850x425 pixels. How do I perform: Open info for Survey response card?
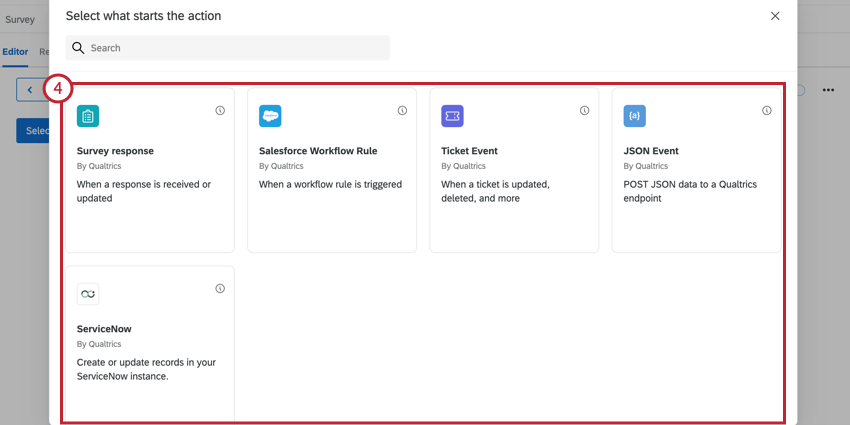tap(220, 111)
